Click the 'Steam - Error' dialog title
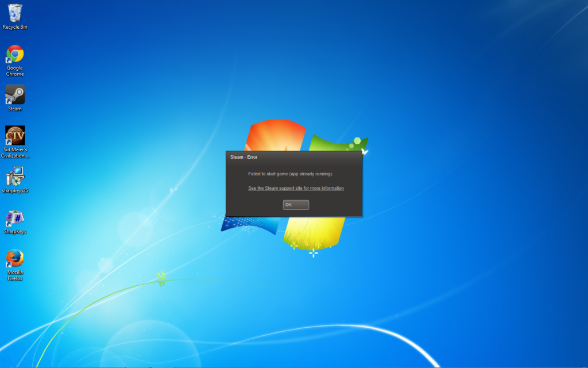Viewport: 588px width, 368px height. [x=243, y=157]
